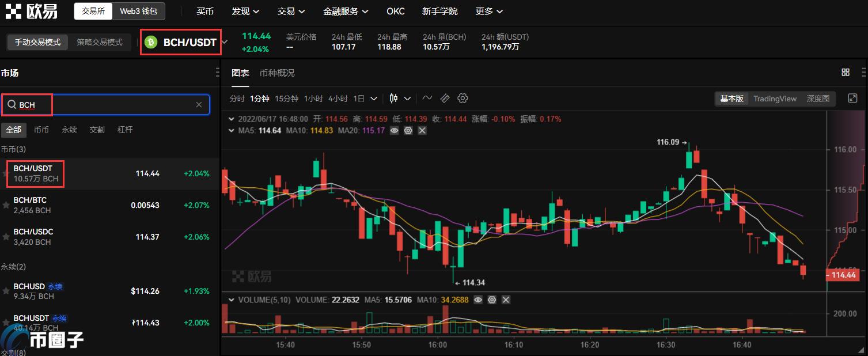868x356 pixels.
Task: Open chart type dropdown arrow beside candlestick
Action: 407,99
